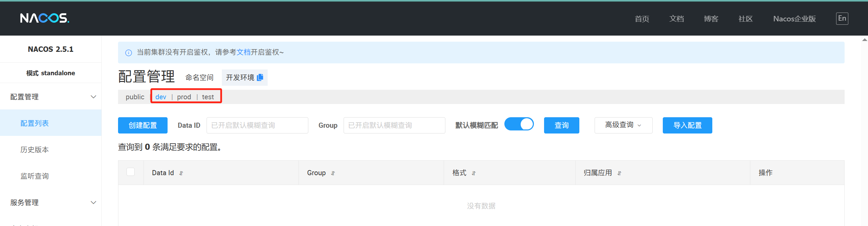Sort table by Data Id column
868x226 pixels.
[181, 173]
